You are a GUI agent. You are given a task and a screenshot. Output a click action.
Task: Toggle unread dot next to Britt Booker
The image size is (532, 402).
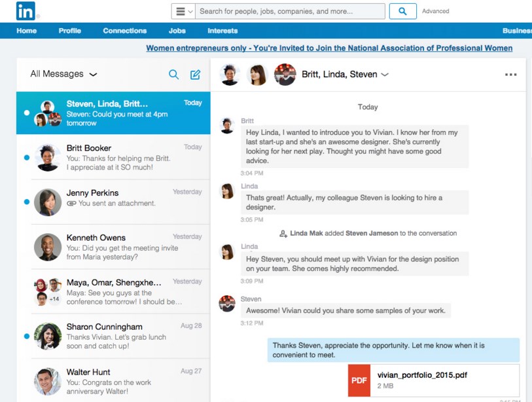pyautogui.click(x=27, y=158)
